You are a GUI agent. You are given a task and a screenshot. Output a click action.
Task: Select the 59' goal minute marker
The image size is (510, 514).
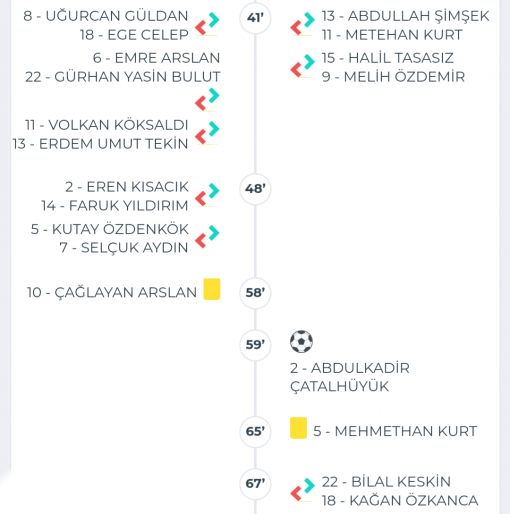[x=255, y=345]
